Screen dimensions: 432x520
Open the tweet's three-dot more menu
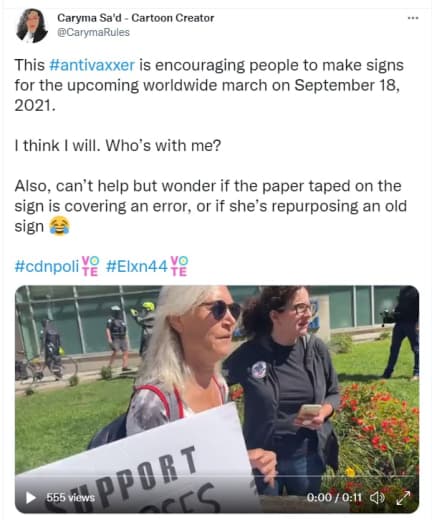tap(413, 18)
